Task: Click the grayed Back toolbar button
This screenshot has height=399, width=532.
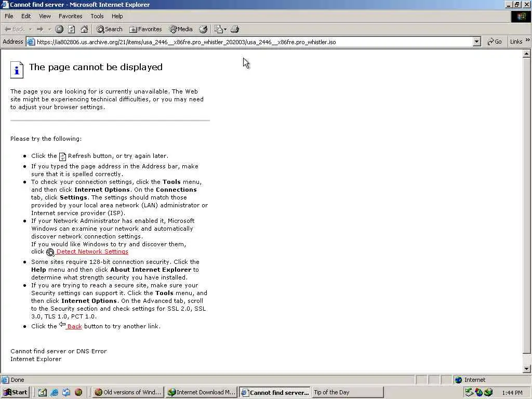Action: pos(14,29)
